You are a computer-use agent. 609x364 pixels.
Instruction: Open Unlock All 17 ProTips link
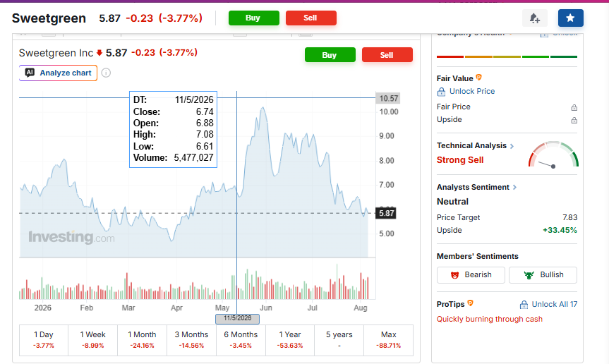coord(548,304)
